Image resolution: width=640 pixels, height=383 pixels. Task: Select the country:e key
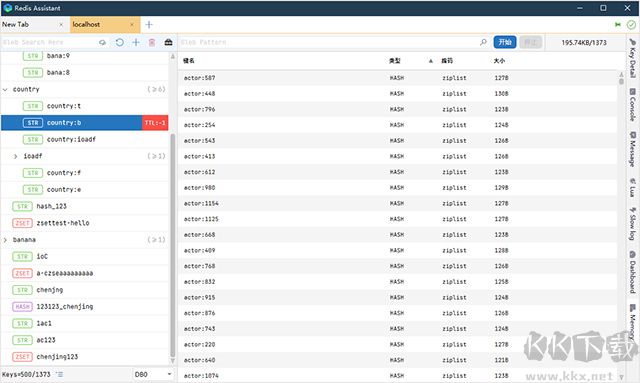click(84, 190)
